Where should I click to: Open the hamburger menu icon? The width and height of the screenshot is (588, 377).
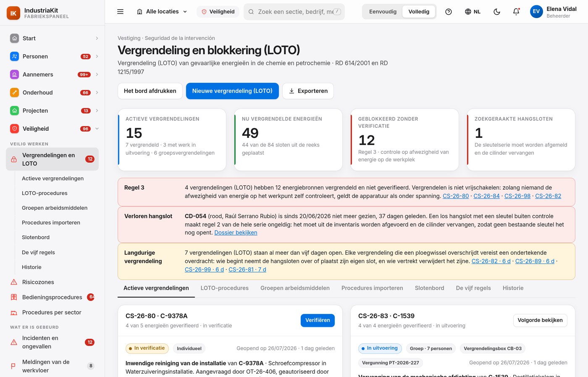(120, 12)
